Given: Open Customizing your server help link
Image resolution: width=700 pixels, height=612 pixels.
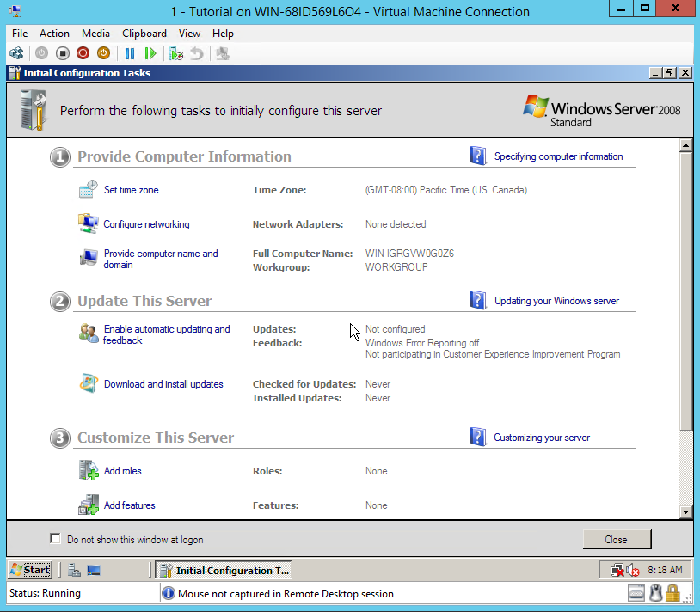Looking at the screenshot, I should pyautogui.click(x=542, y=438).
